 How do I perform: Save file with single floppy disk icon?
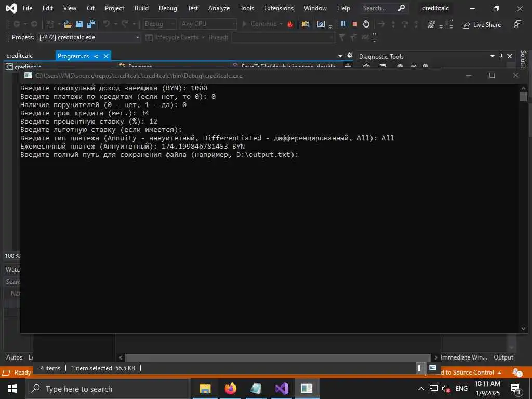pos(79,24)
